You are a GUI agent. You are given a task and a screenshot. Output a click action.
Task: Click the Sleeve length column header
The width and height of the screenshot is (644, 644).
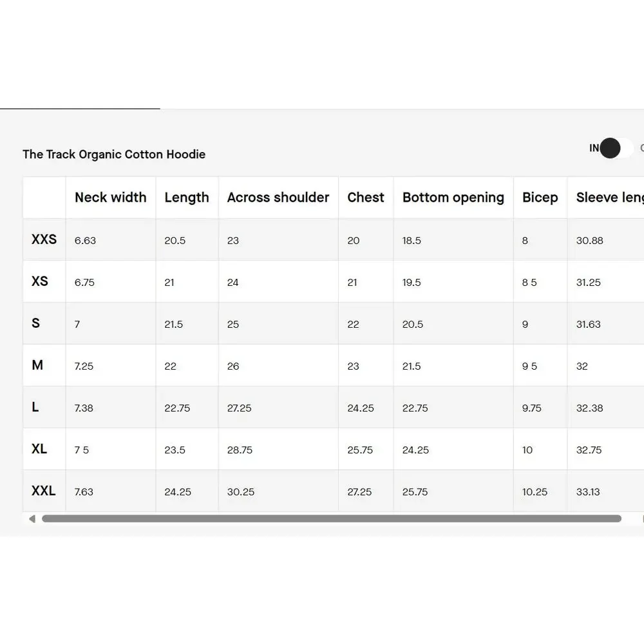(609, 198)
